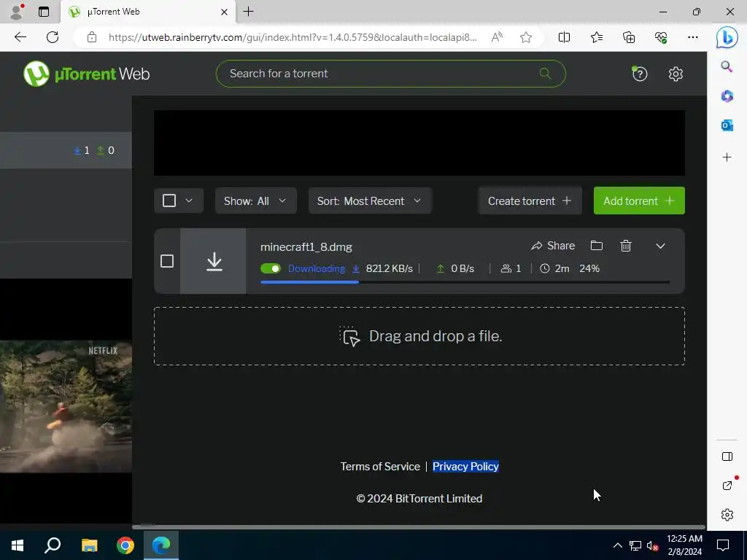
Task: Click the horizontal scrollbar at page bottom
Action: (418, 527)
